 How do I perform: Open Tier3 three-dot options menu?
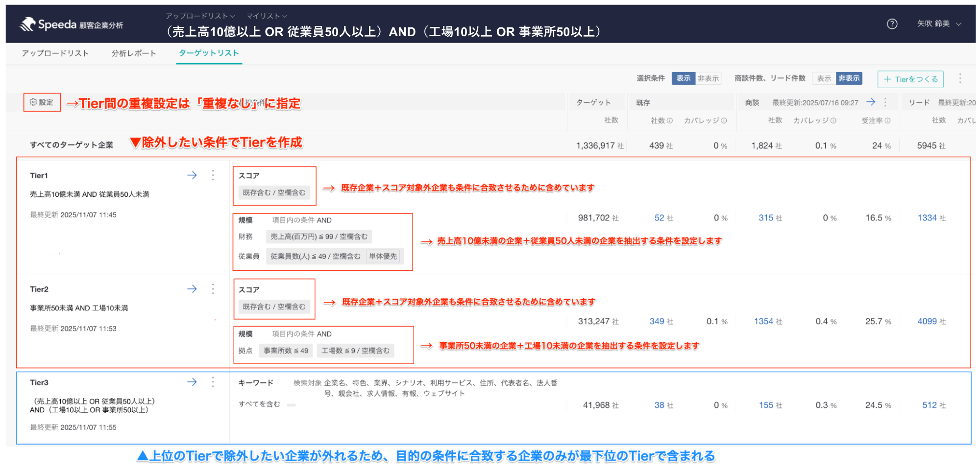pos(213,382)
